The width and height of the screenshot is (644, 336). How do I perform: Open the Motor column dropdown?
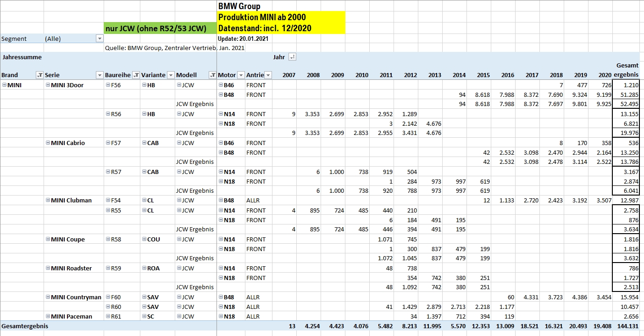[x=240, y=75]
